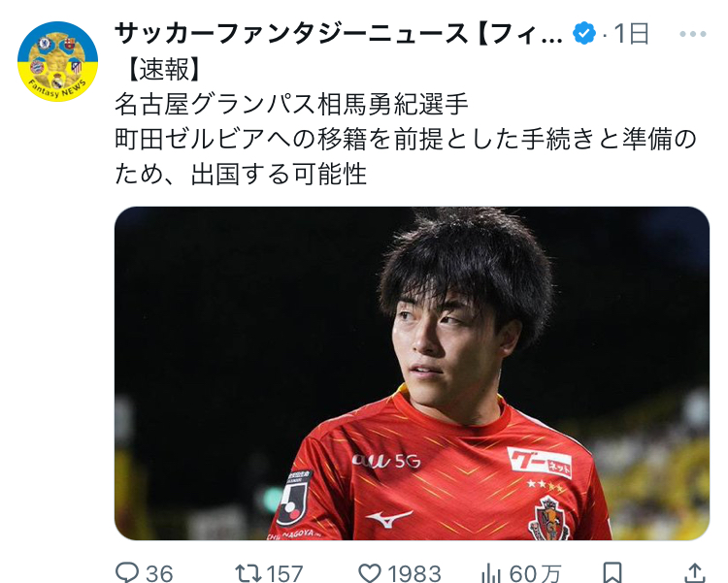Open the Fantasy NEWS profile avatar
Viewport: 728px width, 583px height.
58,61
